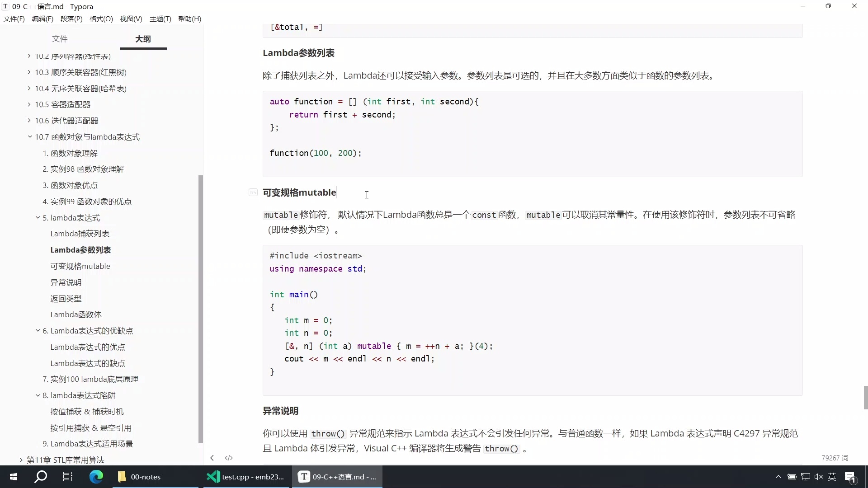The image size is (868, 488).
Task: Click the back navigation arrow in status bar
Action: point(212,458)
